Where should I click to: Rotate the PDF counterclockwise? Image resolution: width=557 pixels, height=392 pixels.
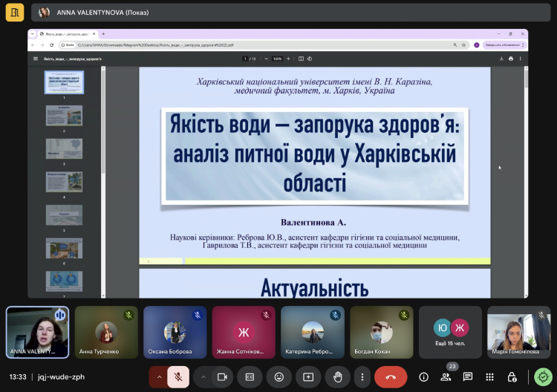click(x=310, y=59)
